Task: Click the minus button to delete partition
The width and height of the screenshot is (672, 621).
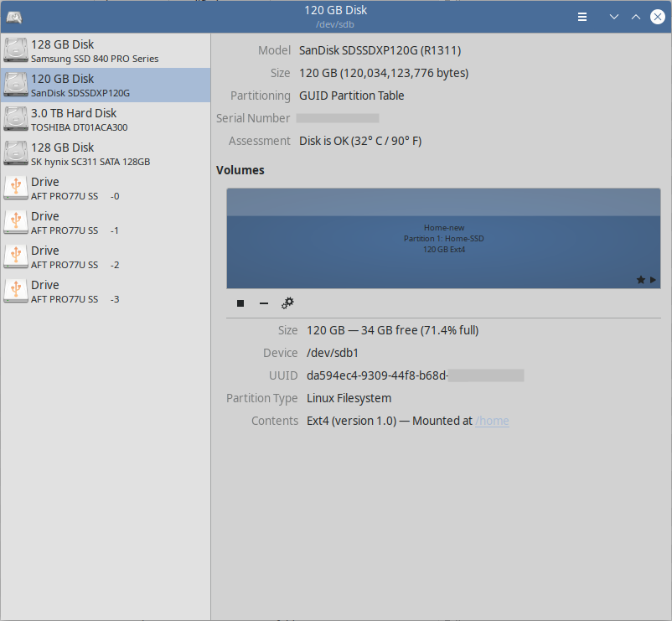Action: click(x=264, y=303)
